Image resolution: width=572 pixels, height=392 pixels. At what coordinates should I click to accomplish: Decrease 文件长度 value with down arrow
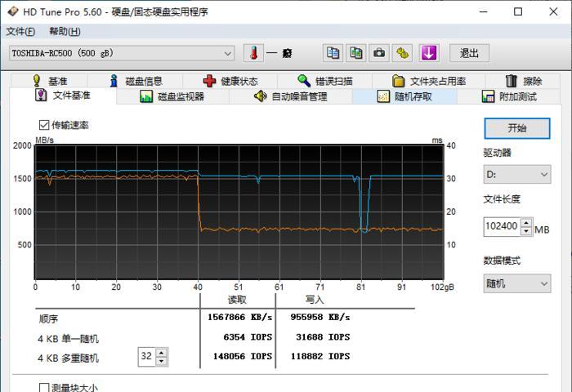tap(526, 231)
